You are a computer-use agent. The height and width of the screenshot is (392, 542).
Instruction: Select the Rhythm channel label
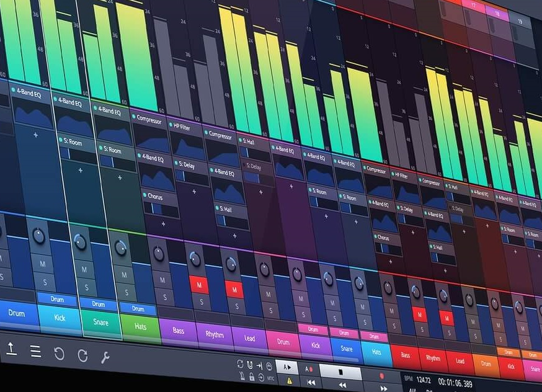pos(215,333)
